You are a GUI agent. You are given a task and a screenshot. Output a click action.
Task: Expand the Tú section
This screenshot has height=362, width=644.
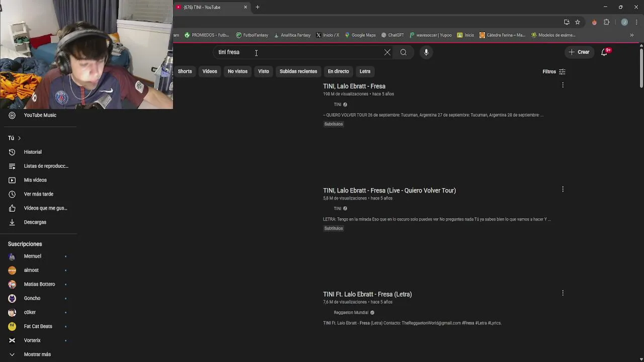click(14, 138)
